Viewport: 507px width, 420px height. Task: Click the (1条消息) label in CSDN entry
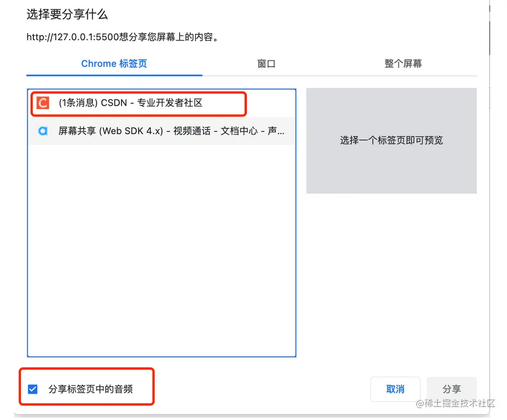pyautogui.click(x=79, y=103)
